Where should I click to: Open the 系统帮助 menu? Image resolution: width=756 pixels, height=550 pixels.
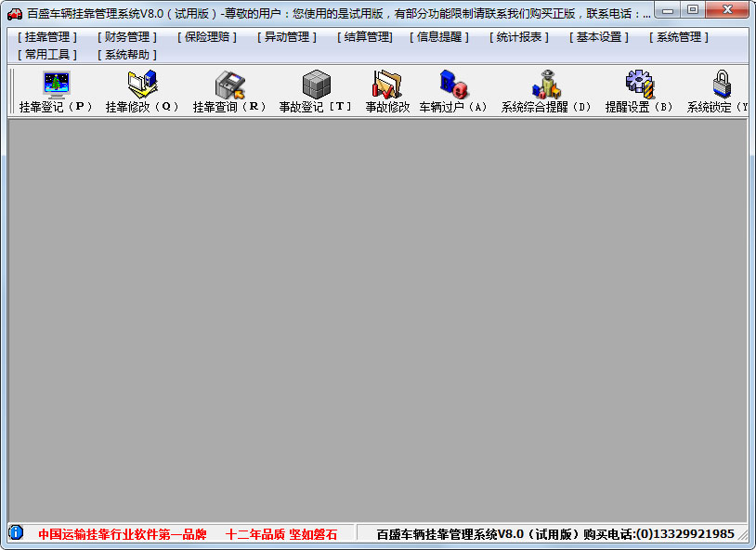click(127, 55)
